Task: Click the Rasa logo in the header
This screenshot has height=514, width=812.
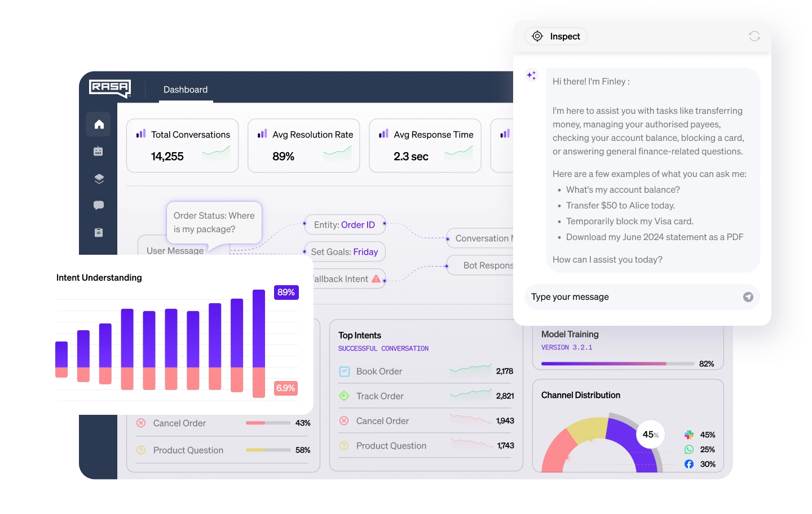Action: point(110,88)
